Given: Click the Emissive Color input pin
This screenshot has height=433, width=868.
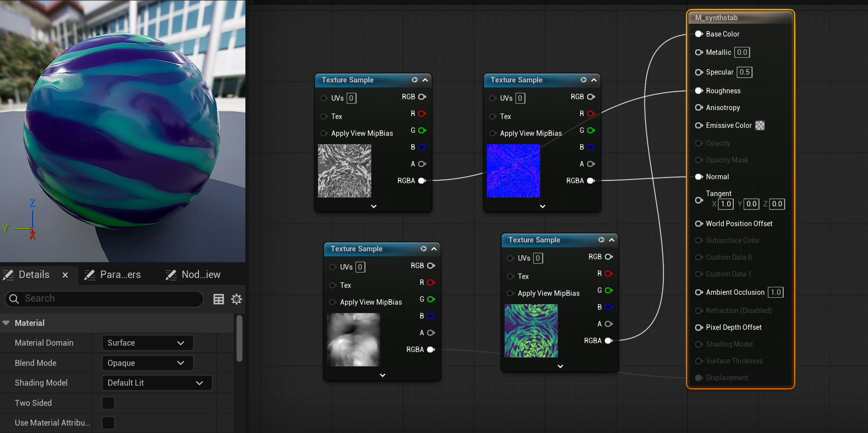Looking at the screenshot, I should click(699, 125).
